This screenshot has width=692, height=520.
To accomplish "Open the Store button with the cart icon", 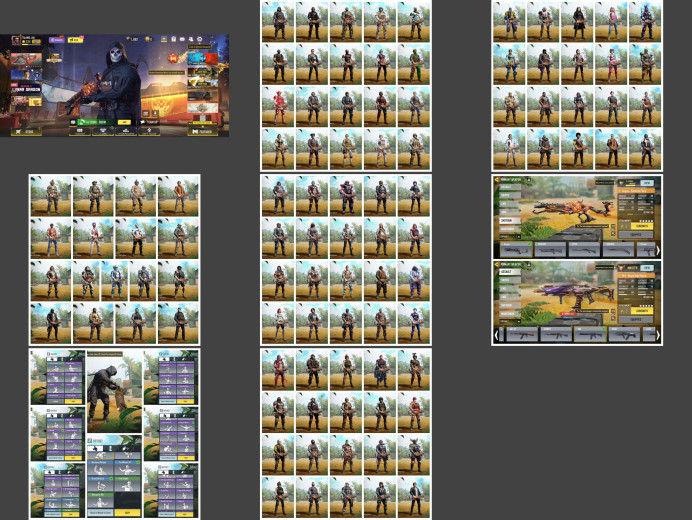I will point(26,132).
